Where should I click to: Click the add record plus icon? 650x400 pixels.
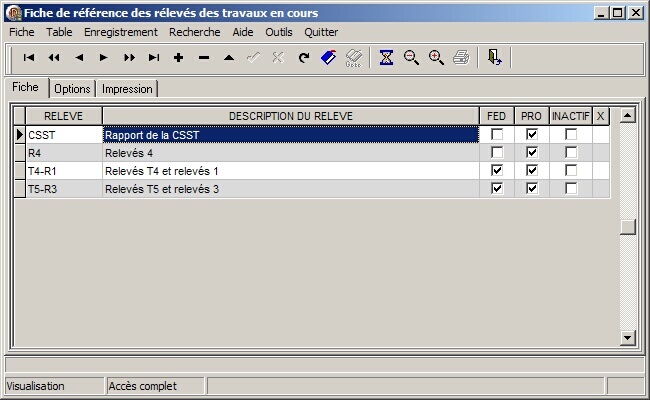pos(179,58)
